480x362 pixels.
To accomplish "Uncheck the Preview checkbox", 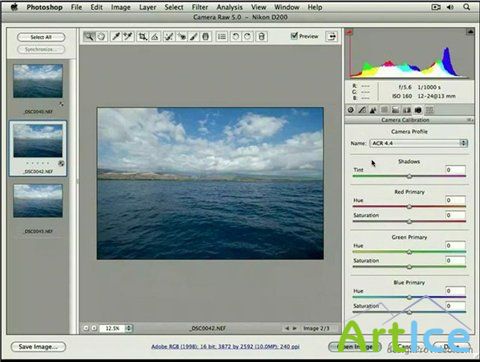I will click(x=294, y=36).
